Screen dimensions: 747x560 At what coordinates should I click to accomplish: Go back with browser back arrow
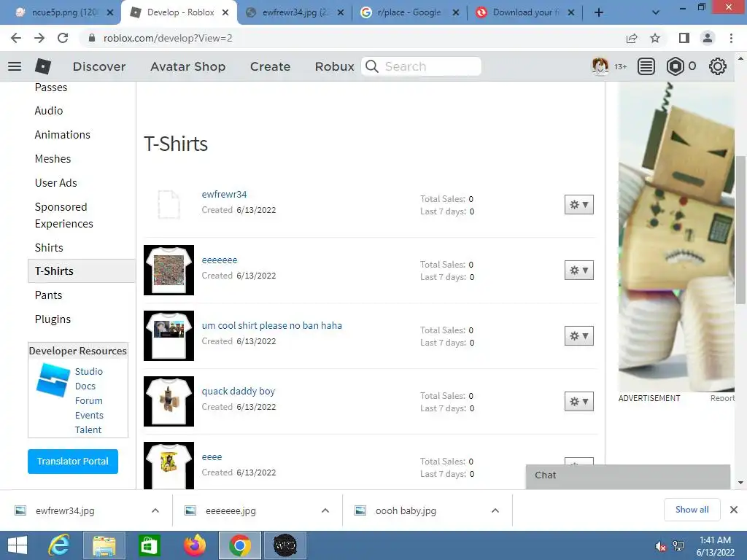point(16,38)
